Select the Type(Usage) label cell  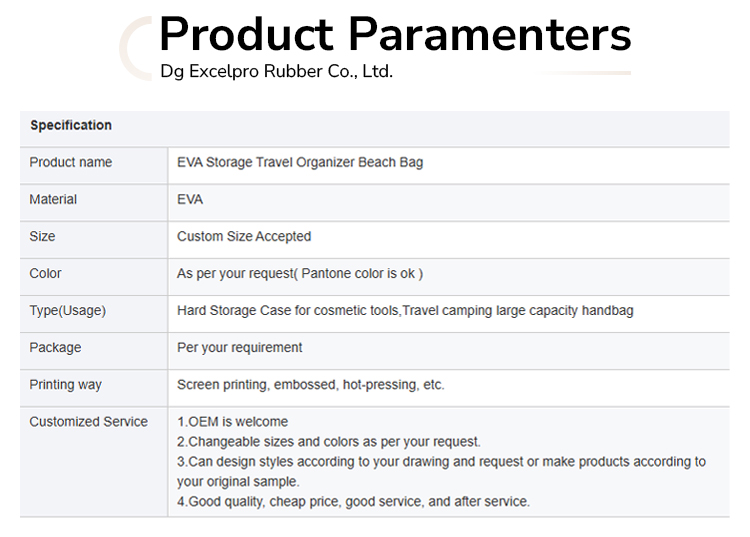click(67, 311)
